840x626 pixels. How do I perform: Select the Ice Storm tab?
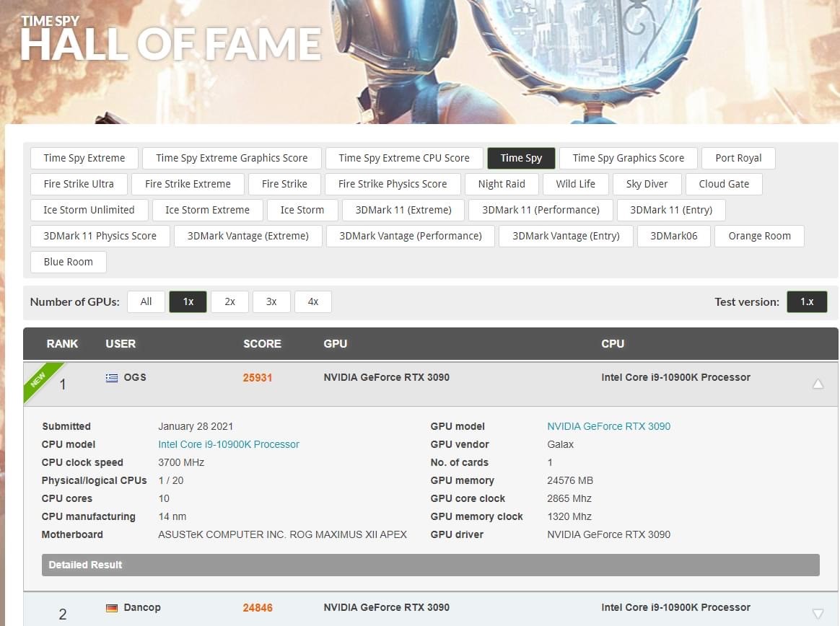[x=302, y=210]
